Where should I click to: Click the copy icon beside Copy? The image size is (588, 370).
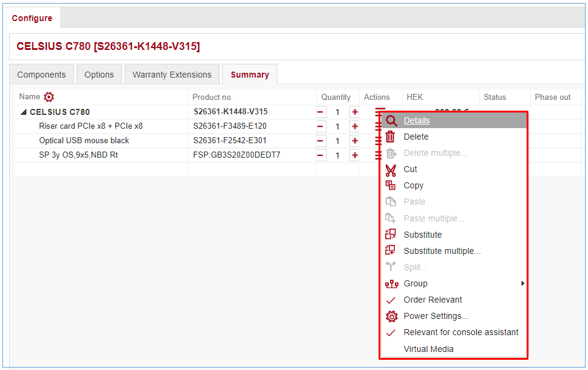pos(391,185)
